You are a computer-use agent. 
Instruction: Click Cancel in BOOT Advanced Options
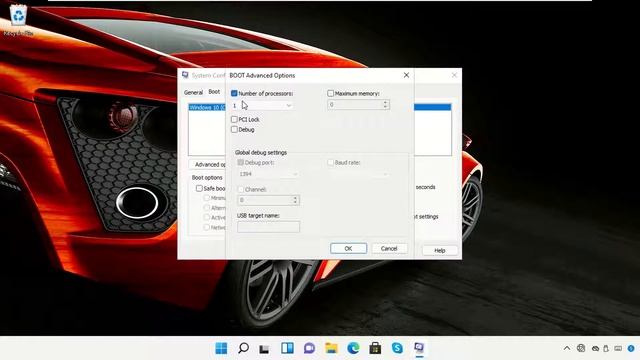pos(389,249)
